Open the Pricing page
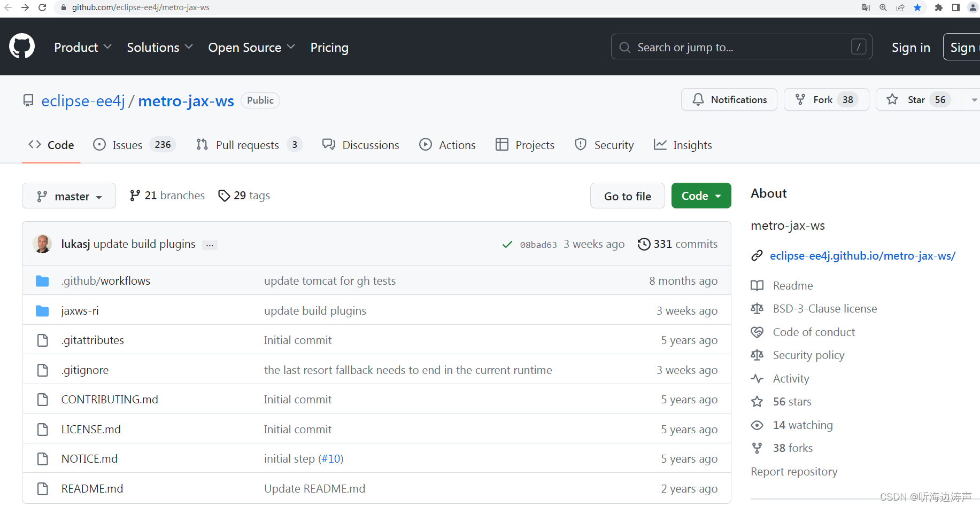The width and height of the screenshot is (980, 507). [x=329, y=47]
